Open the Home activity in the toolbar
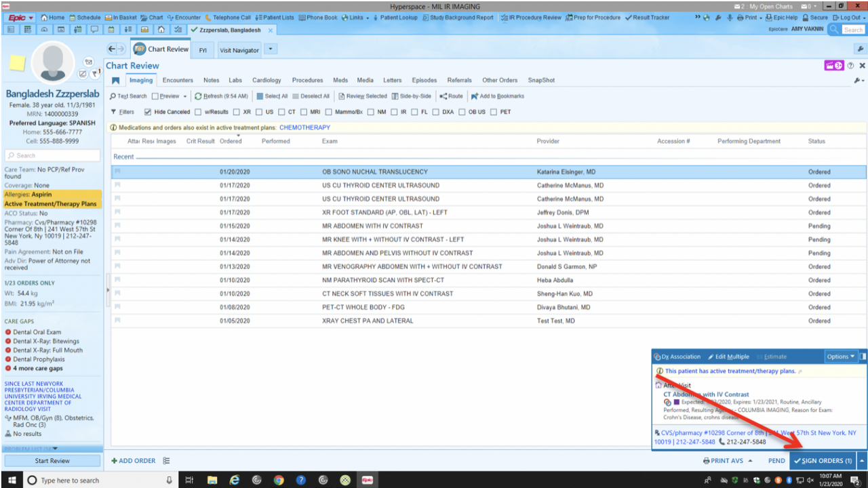 [53, 18]
